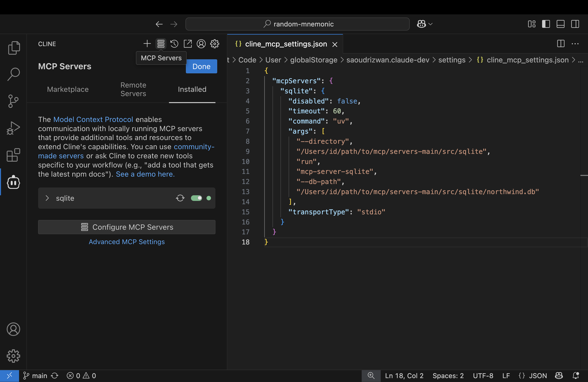
Task: Open the Model Context Protocol link
Action: (93, 119)
